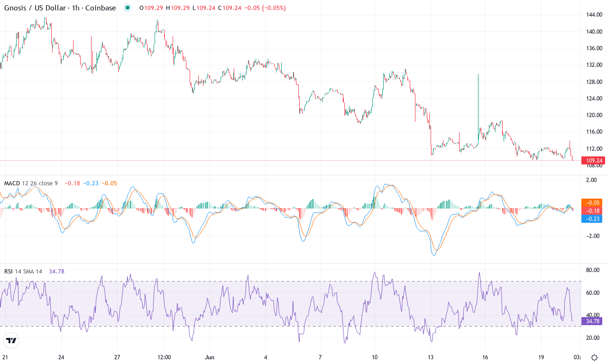Click the 116.00 price axis label
The width and height of the screenshot is (607, 364).
click(x=594, y=132)
